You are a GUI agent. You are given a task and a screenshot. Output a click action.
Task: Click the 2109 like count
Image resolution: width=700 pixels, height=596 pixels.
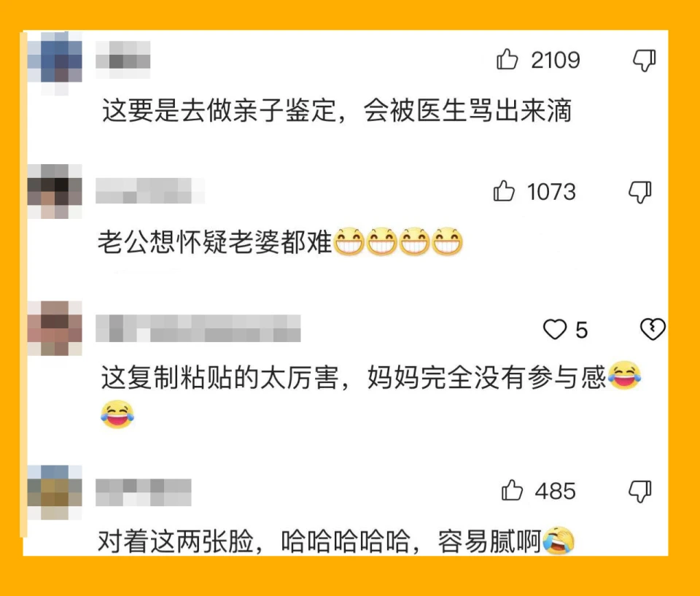click(x=556, y=60)
